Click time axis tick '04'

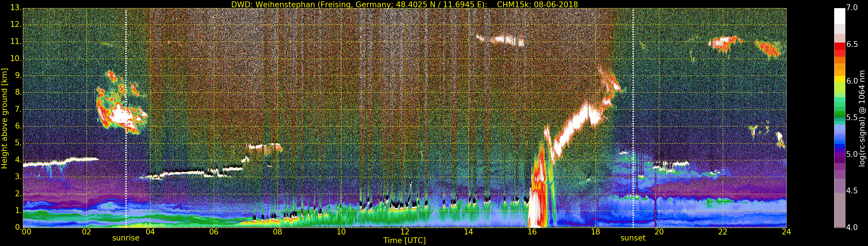(150, 232)
